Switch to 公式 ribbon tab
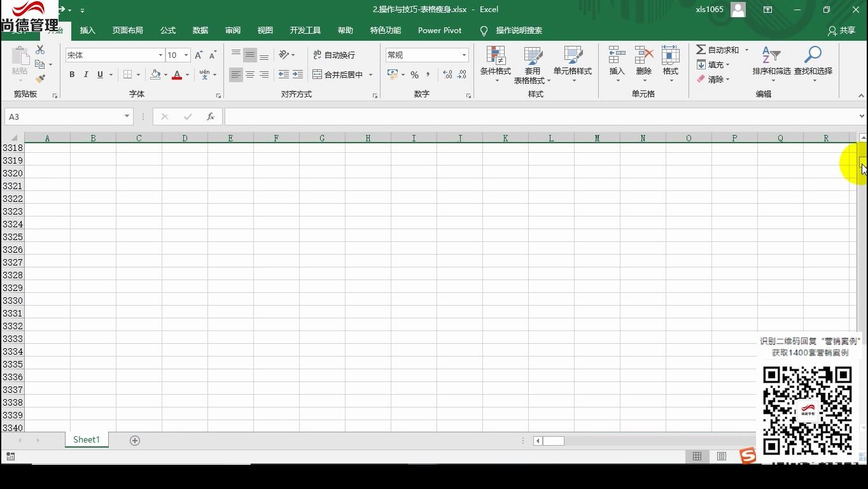This screenshot has height=489, width=868. [x=168, y=31]
